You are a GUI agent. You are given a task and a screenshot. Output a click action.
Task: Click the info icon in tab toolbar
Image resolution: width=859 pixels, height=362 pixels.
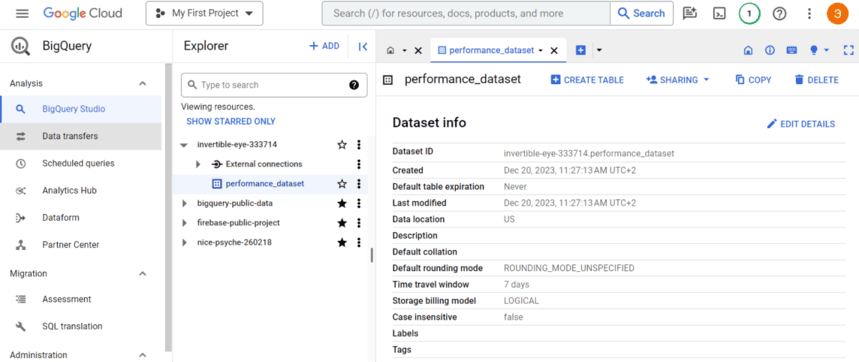coord(770,50)
